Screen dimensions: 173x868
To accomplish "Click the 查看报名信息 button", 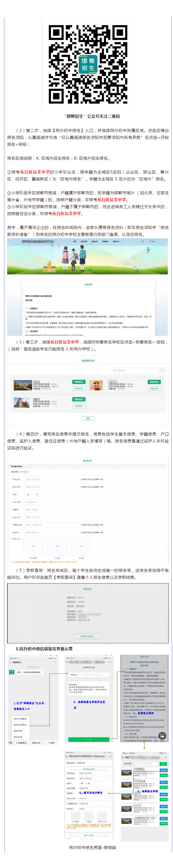I will (x=87, y=636).
